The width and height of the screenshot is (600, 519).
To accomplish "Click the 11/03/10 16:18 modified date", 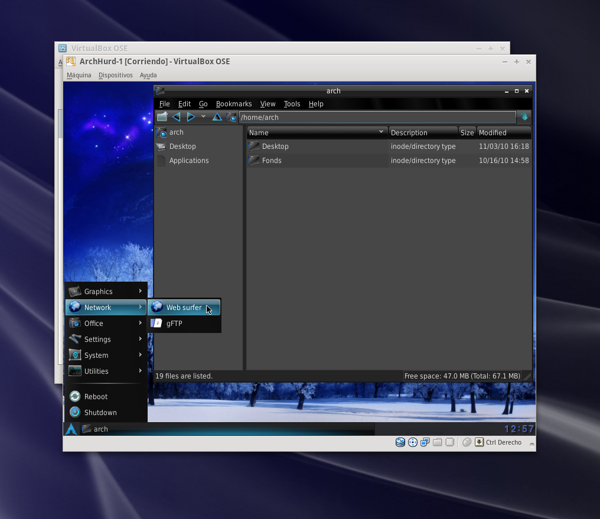I will (504, 146).
